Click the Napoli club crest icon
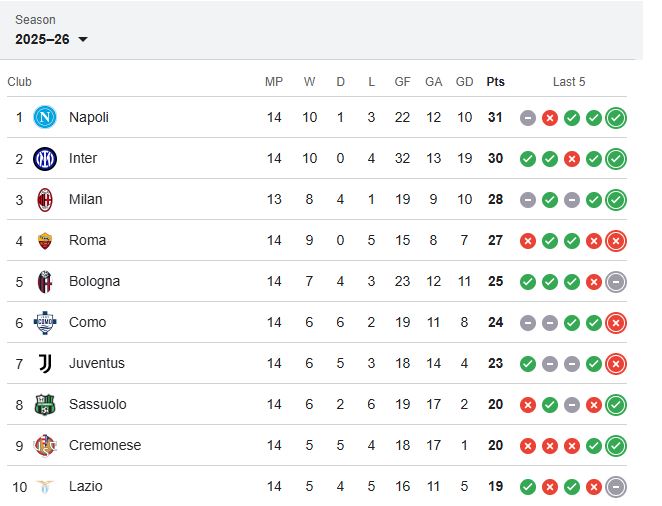662x506 pixels. click(x=45, y=117)
